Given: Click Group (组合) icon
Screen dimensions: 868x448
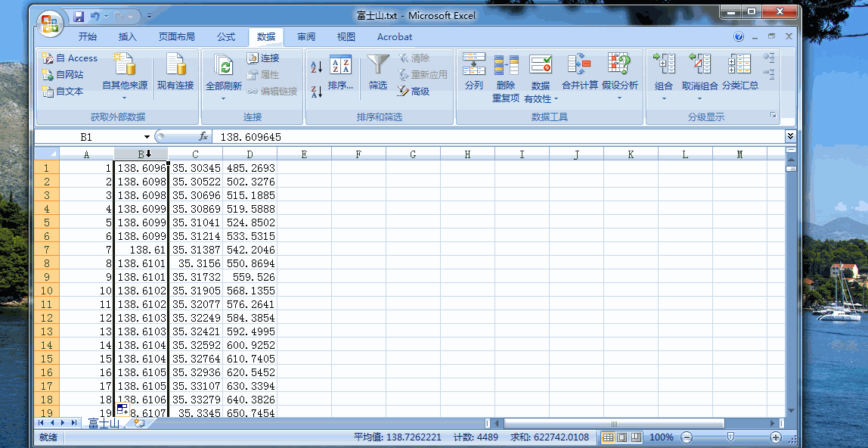Looking at the screenshot, I should [x=664, y=64].
